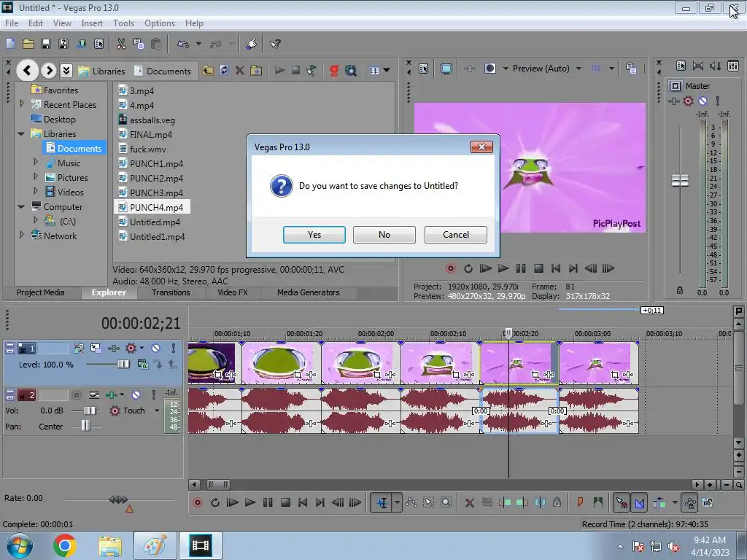Expand the Network tree node

21,235
